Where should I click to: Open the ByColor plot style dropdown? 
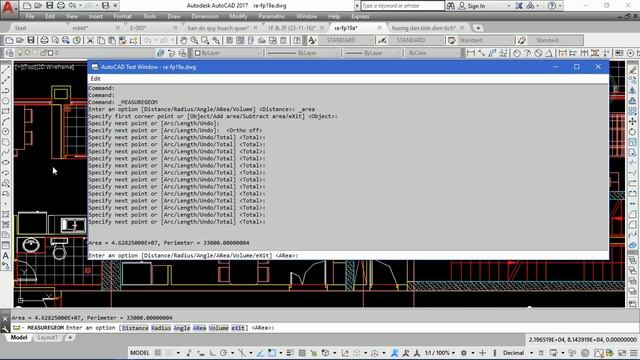433,53
